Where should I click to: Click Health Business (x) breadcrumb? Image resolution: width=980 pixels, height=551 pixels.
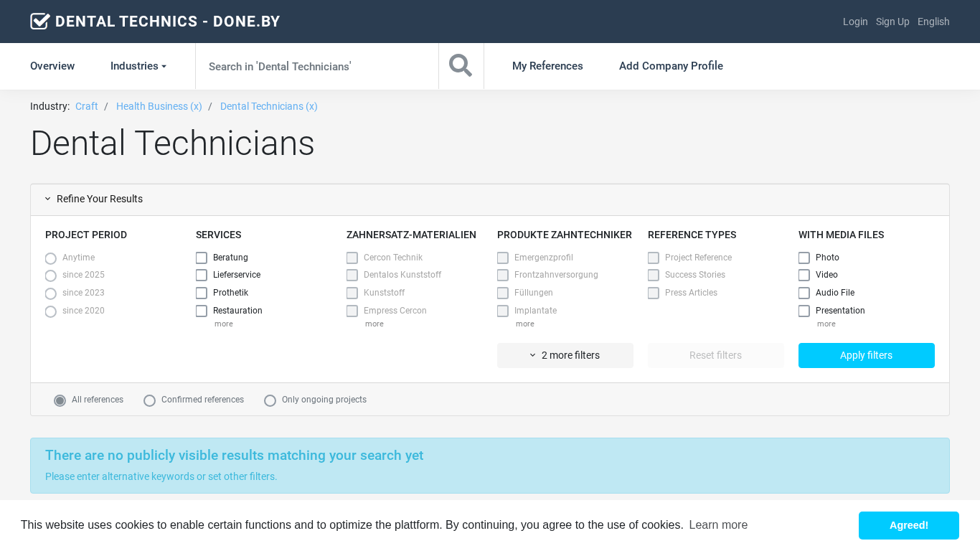tap(159, 106)
